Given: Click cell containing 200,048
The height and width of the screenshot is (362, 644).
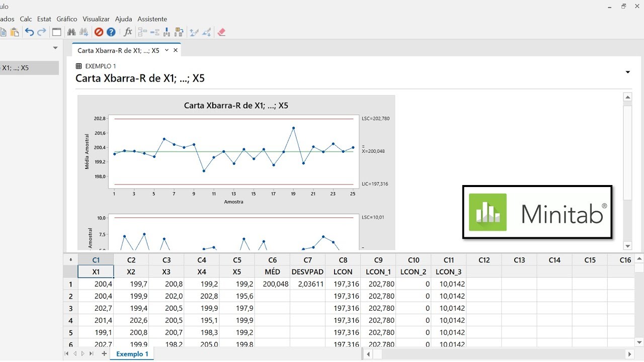Looking at the screenshot, I should tap(272, 284).
